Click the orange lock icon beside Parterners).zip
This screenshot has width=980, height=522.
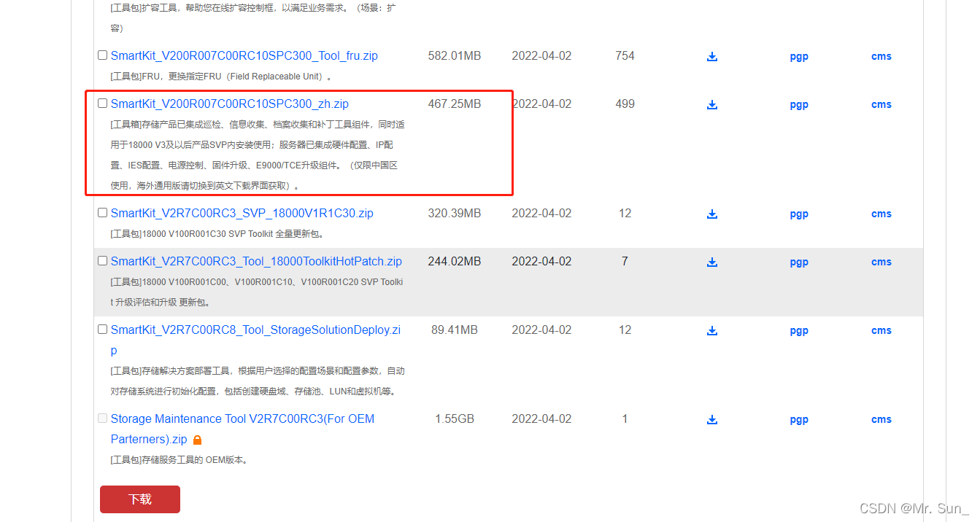(197, 440)
